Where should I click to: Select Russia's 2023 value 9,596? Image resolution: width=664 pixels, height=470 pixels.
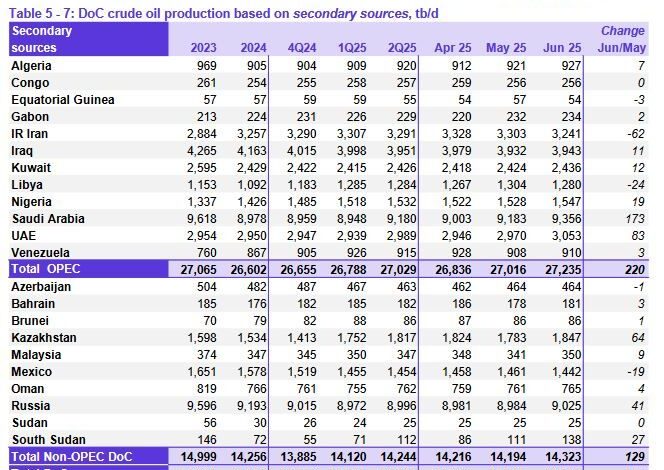coord(200,406)
